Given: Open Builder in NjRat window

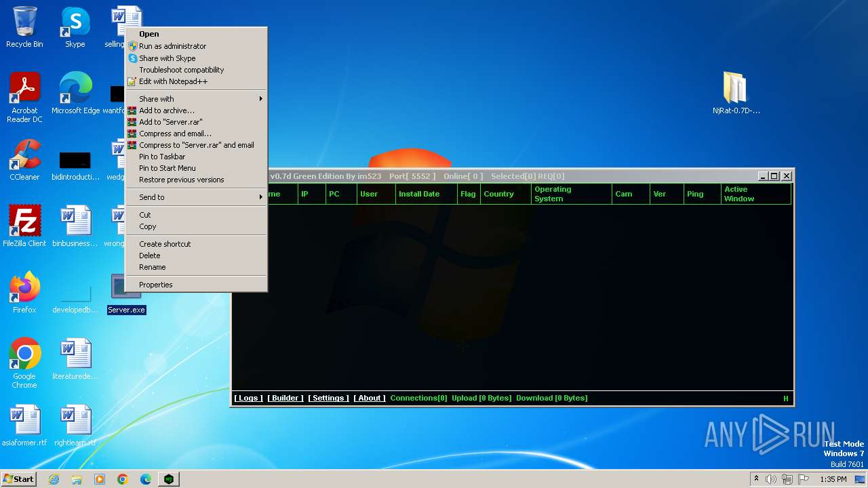Looking at the screenshot, I should coord(285,398).
